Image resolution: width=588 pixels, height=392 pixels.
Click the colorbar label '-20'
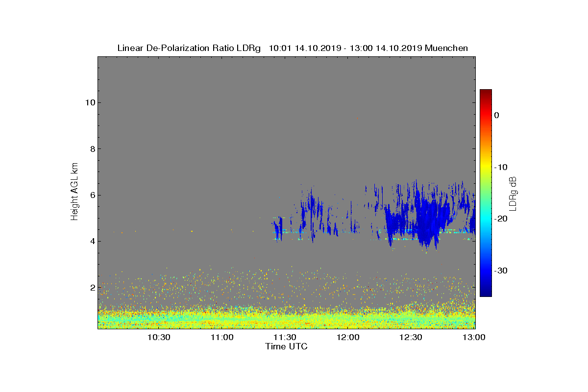[x=500, y=219]
